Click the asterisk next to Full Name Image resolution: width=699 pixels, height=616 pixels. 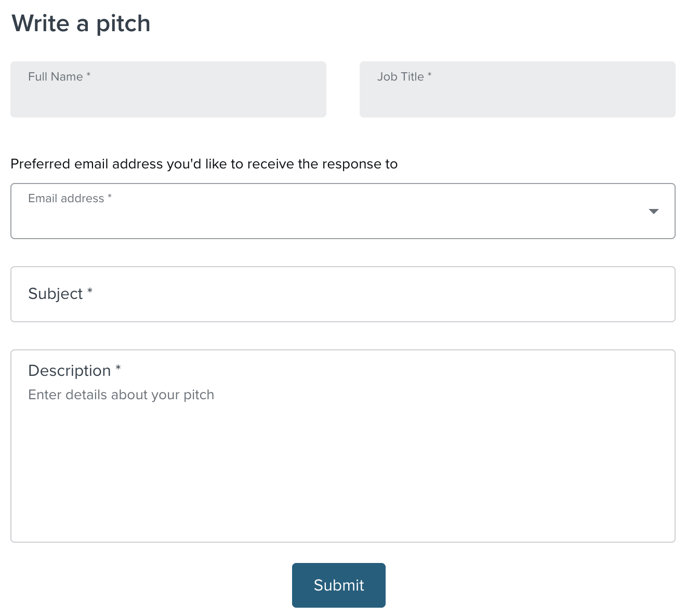pyautogui.click(x=88, y=75)
